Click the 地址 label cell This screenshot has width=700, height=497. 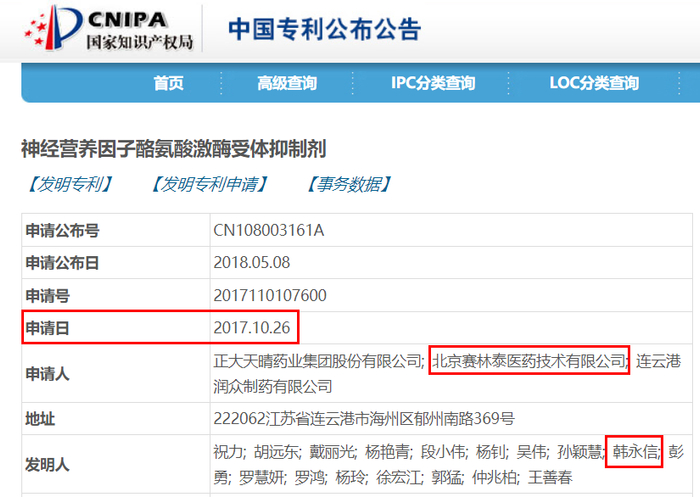(x=116, y=419)
